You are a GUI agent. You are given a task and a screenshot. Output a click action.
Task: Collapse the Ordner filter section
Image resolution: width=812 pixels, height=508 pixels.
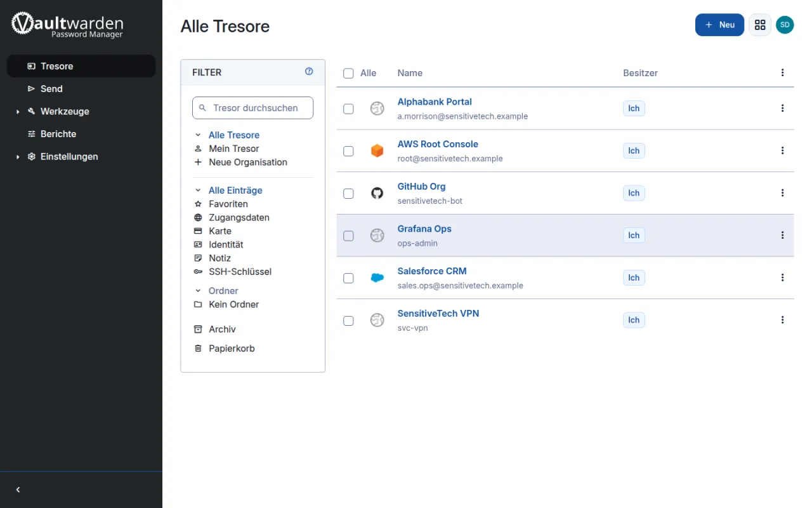tap(198, 291)
